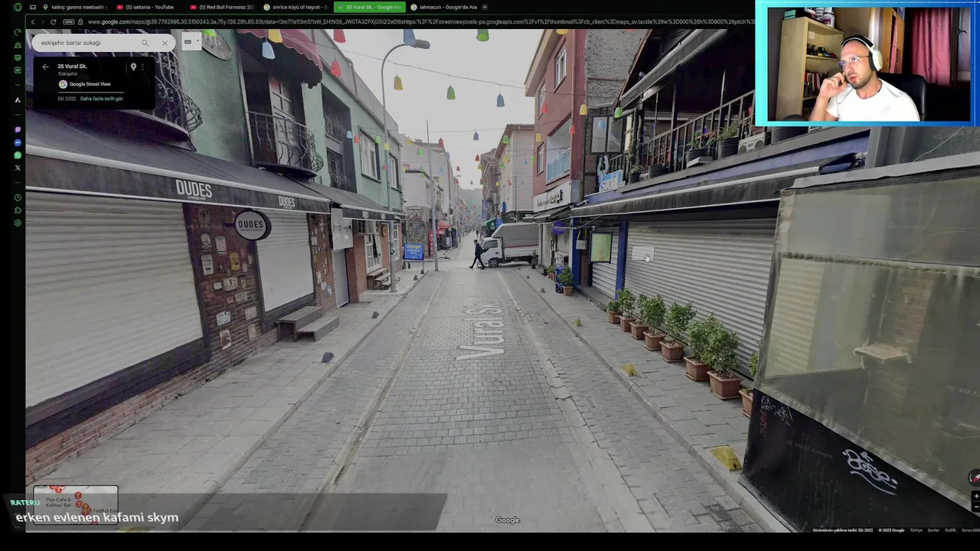Image resolution: width=980 pixels, height=551 pixels.
Task: Open the GX Corner gamepad icon
Action: tap(33, 7)
